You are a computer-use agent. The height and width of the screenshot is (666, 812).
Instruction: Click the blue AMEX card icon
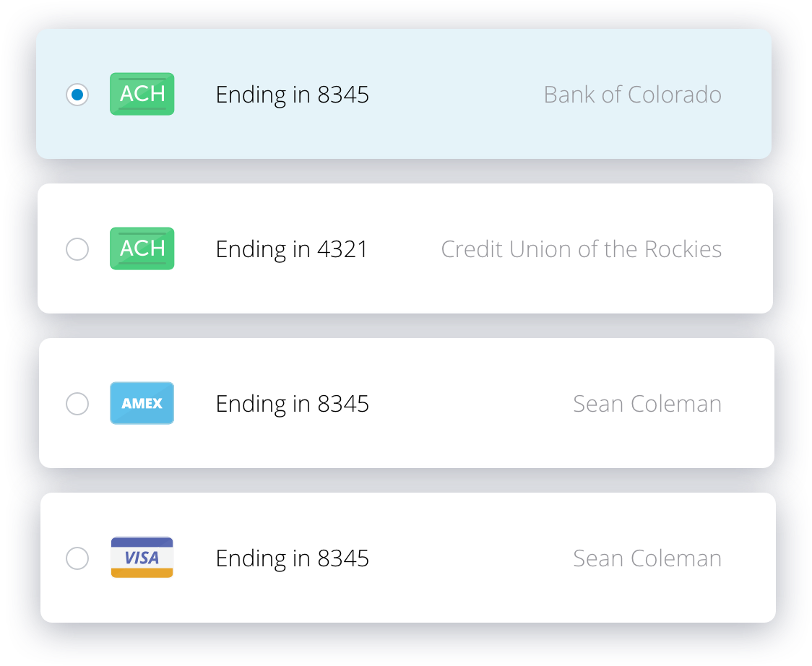click(142, 403)
